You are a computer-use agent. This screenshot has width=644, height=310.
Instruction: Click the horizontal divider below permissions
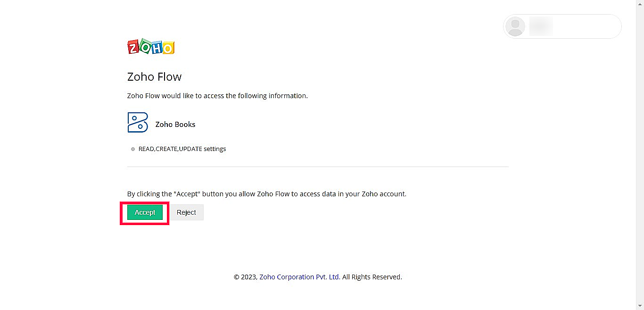[x=318, y=167]
